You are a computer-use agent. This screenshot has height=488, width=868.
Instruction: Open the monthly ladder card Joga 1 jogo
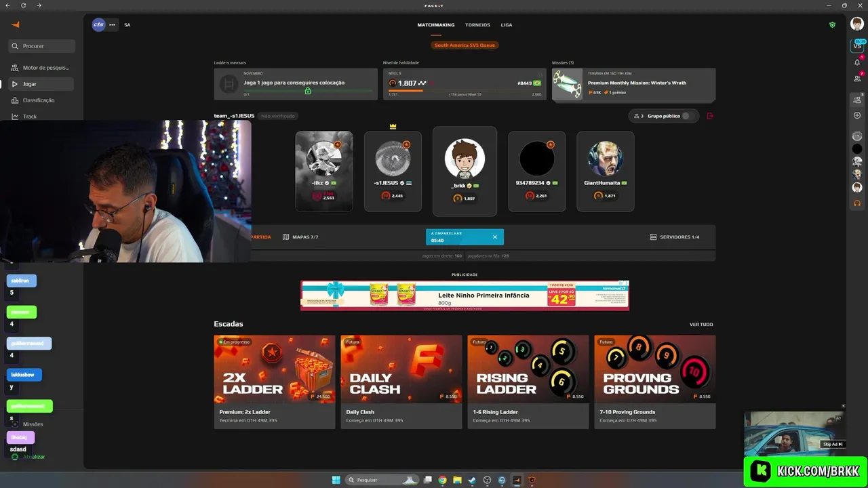tap(296, 84)
